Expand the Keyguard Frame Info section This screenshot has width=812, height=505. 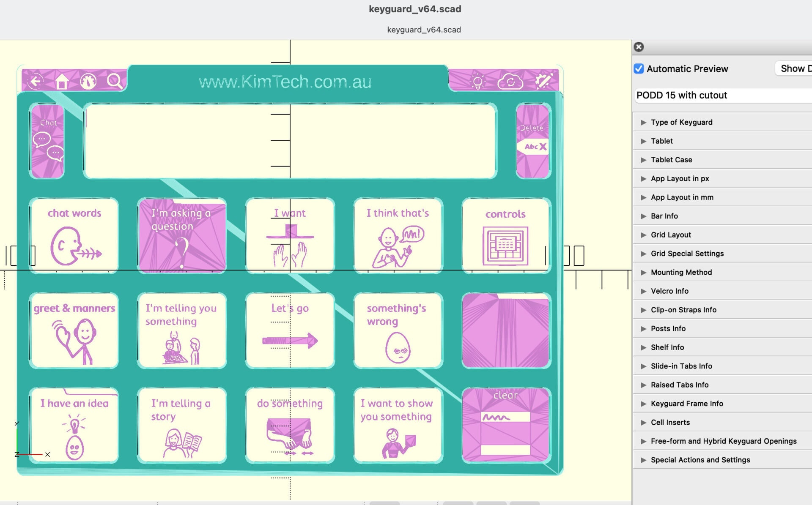723,404
